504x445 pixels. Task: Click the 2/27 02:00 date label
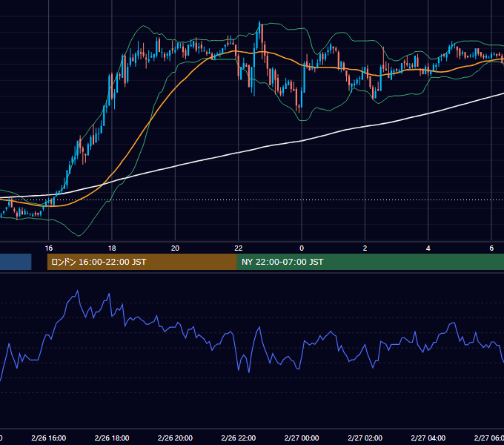365,438
